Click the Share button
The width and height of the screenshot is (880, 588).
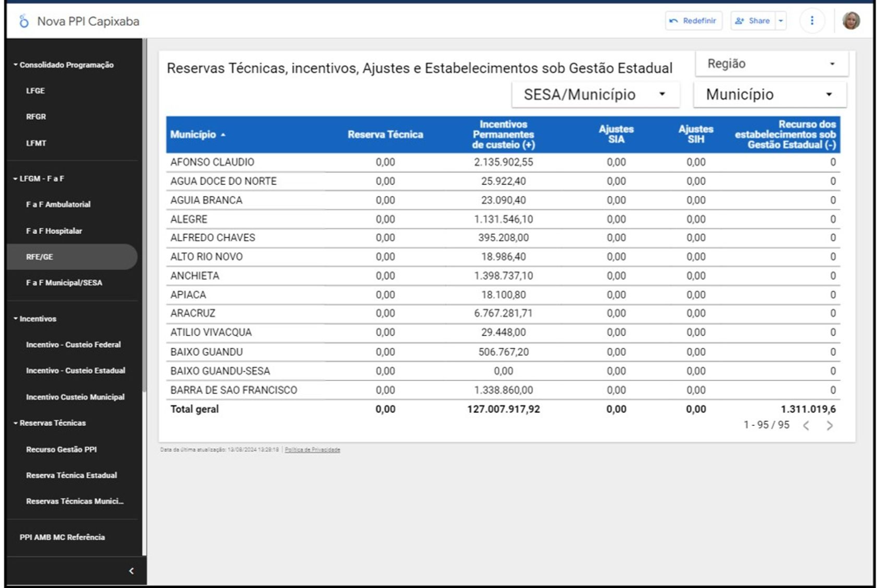point(753,21)
